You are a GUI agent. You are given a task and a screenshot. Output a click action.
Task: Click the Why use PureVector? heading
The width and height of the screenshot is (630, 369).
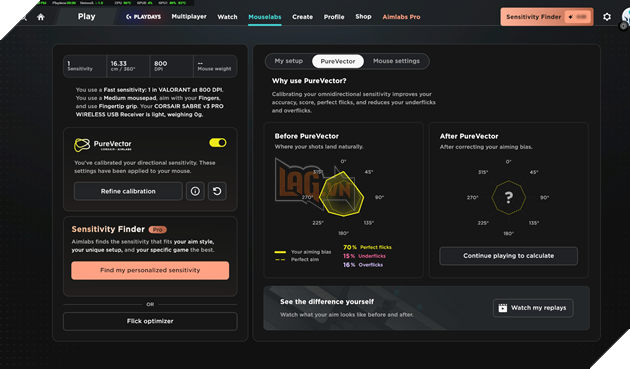coord(309,81)
